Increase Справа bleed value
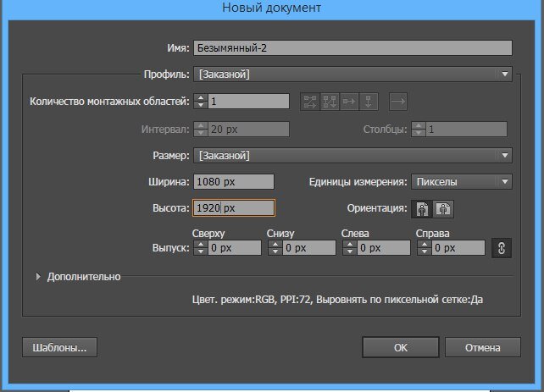This screenshot has height=392, width=544. point(425,245)
